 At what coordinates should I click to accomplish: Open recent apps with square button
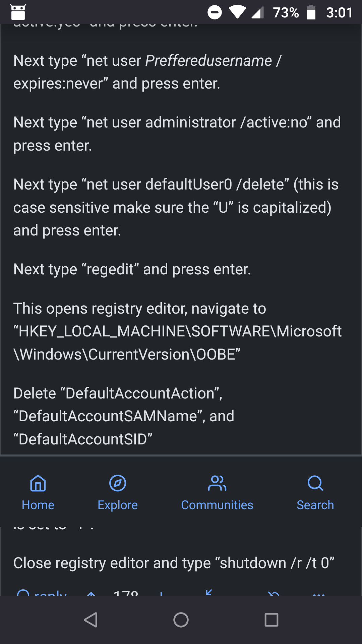(x=271, y=620)
